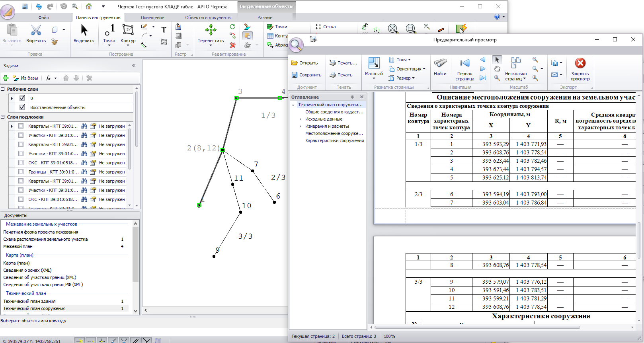The height and width of the screenshot is (343, 644).
Task: Click the last page arrow in preview
Action: 483,78
